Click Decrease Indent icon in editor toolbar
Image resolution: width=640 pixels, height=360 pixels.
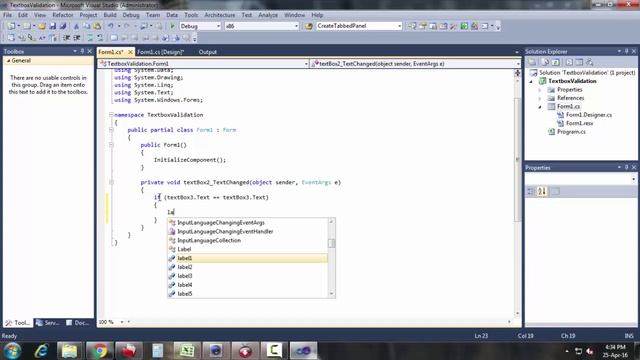pos(67,38)
